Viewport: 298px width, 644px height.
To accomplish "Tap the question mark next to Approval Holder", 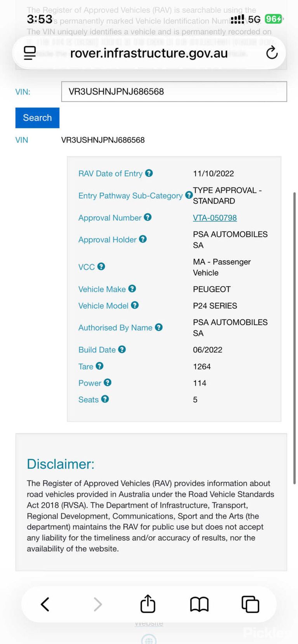I will [143, 239].
